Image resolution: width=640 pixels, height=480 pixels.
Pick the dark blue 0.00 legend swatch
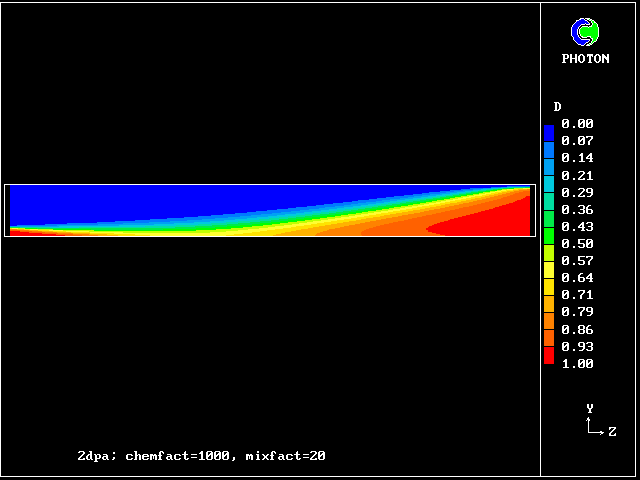click(x=549, y=129)
